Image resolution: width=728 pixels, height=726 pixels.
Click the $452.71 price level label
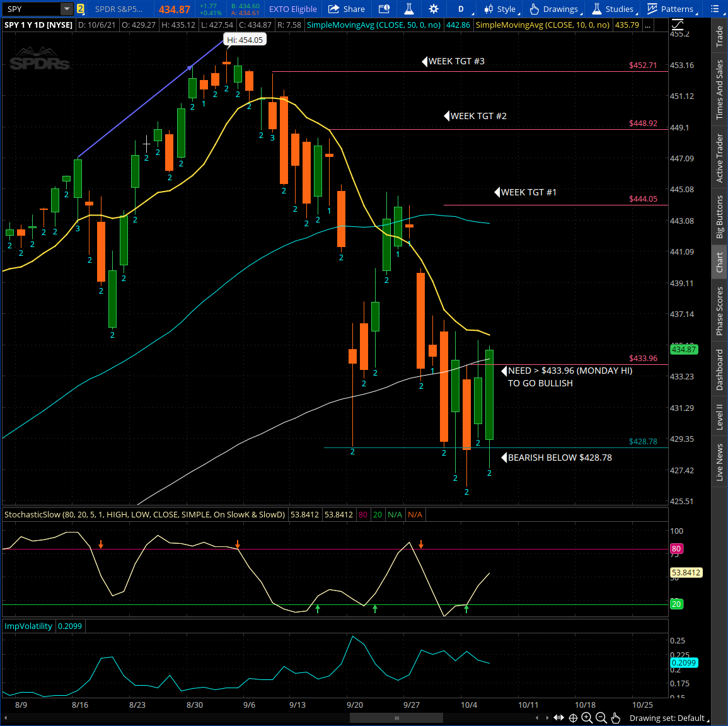click(643, 66)
